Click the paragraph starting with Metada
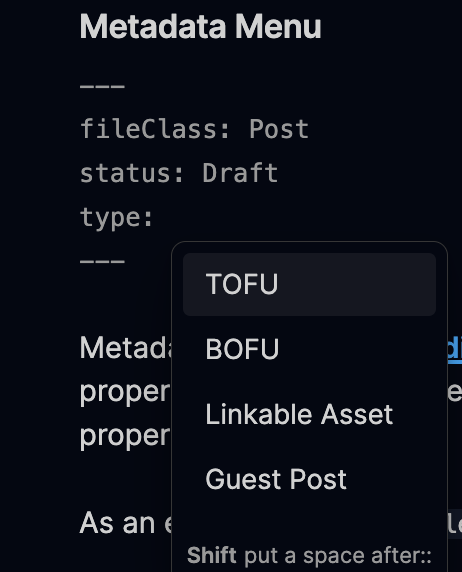Screen dimensions: 462x572 pos(126,348)
